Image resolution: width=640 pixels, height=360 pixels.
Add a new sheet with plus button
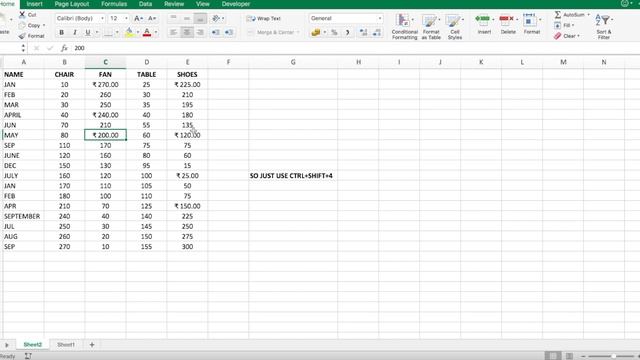pyautogui.click(x=92, y=345)
